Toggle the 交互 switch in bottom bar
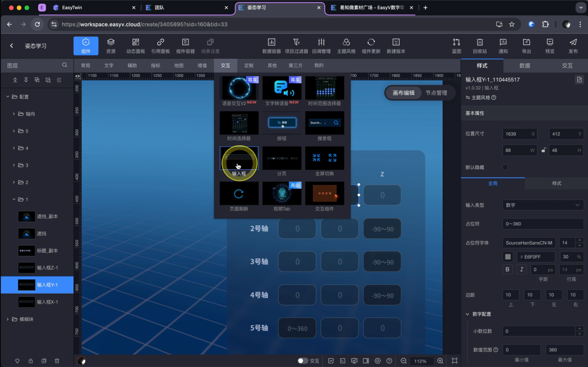 tap(302, 360)
